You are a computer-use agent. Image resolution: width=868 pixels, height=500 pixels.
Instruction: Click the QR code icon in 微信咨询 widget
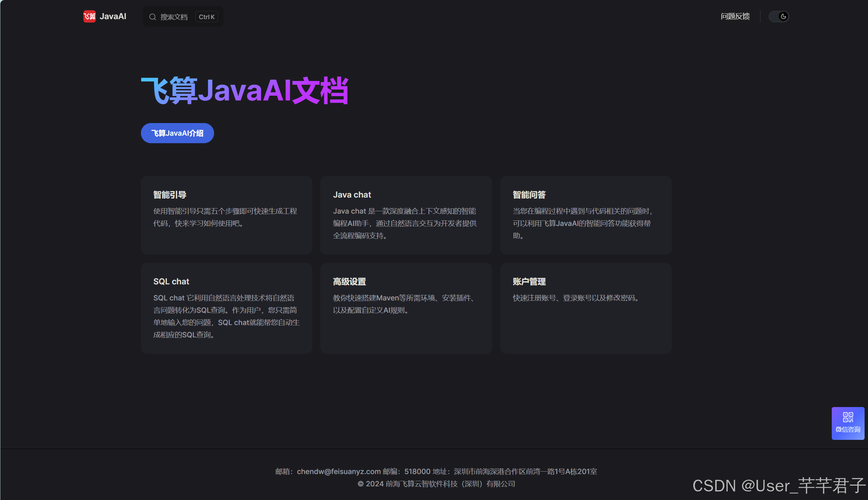848,417
